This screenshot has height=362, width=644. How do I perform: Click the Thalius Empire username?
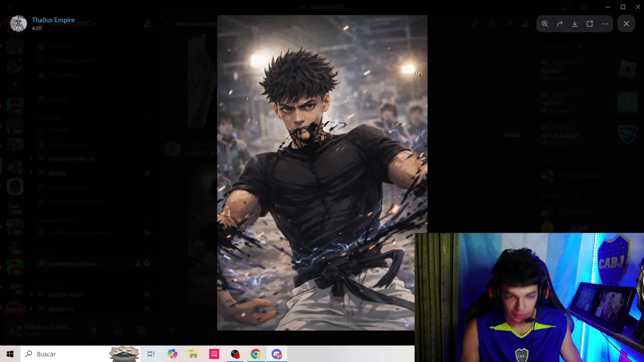pyautogui.click(x=53, y=20)
